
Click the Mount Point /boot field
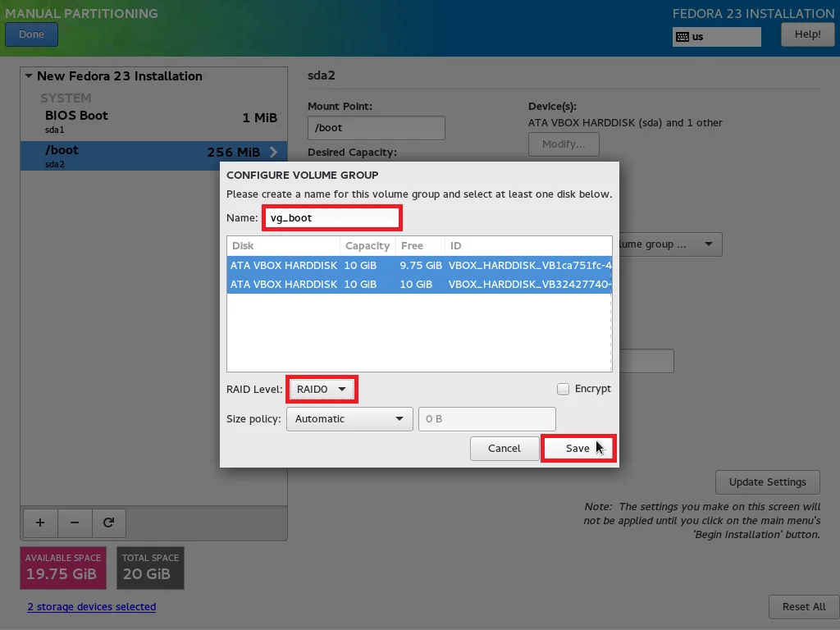(376, 128)
